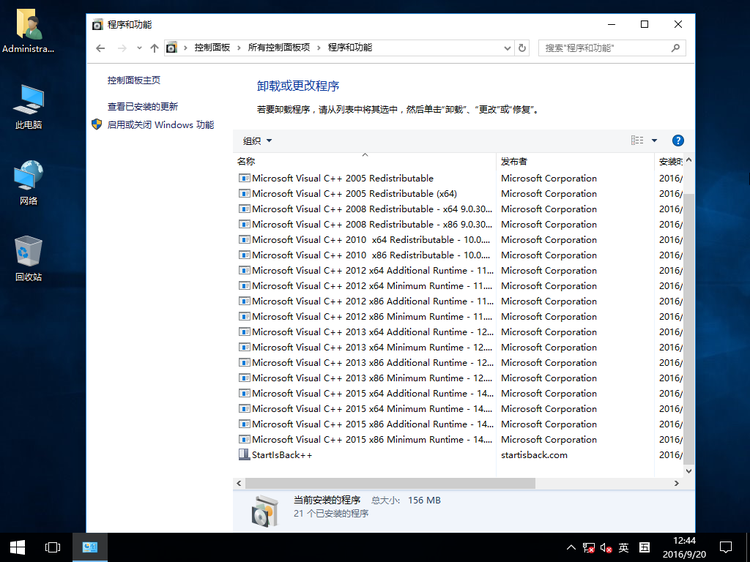Click the network status tray icon
This screenshot has width=750, height=562.
coord(589,548)
